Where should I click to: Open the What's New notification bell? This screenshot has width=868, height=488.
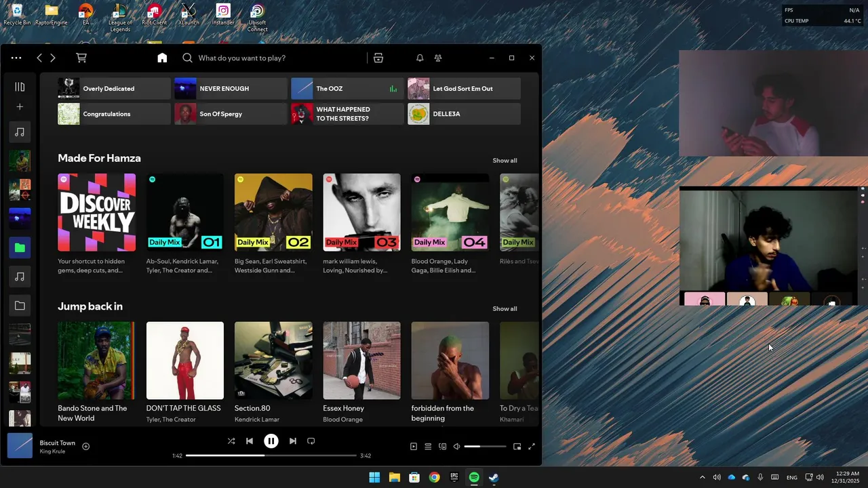(x=420, y=58)
